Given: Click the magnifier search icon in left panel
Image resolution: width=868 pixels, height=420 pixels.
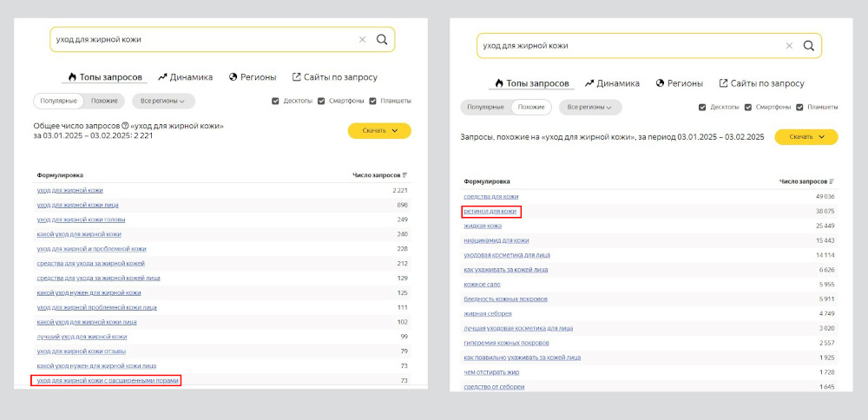Looking at the screenshot, I should [382, 39].
